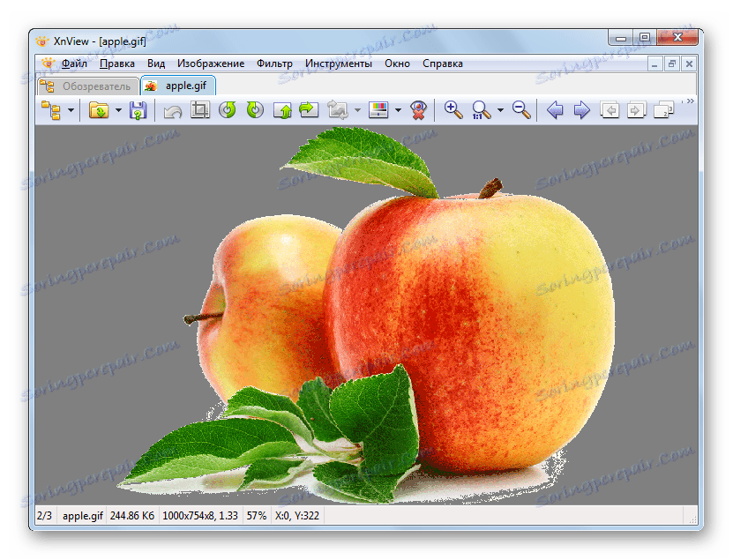Select the Crop tool icon

[200, 110]
